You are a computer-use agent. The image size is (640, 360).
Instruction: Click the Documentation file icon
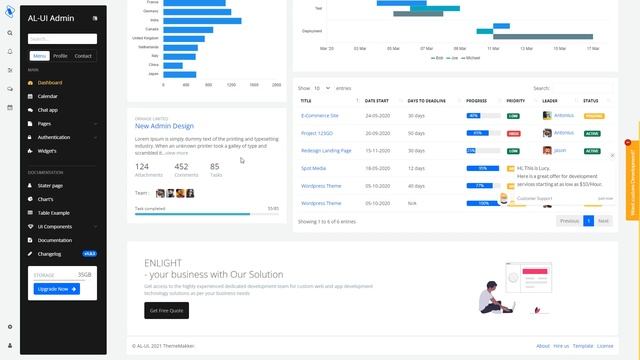tap(30, 240)
